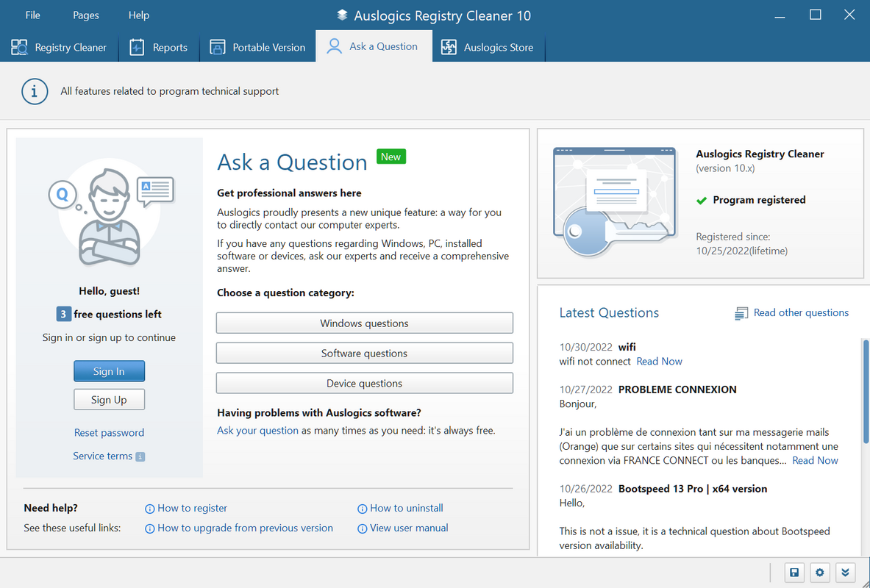The height and width of the screenshot is (588, 870).
Task: Click the Reset password link
Action: pos(110,433)
